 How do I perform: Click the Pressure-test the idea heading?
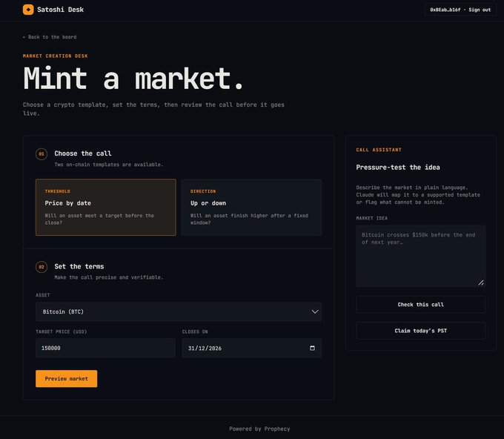pyautogui.click(x=398, y=168)
